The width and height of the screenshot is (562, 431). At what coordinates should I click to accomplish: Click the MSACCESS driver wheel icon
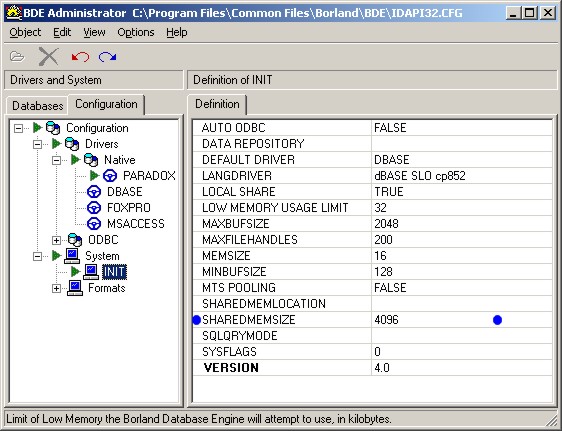[94, 224]
